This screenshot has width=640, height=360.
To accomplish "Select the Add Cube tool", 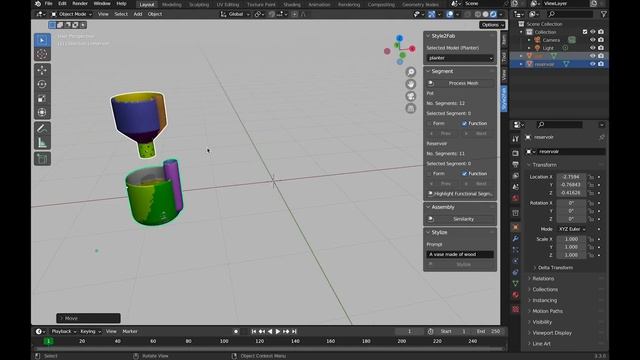I will click(42, 159).
